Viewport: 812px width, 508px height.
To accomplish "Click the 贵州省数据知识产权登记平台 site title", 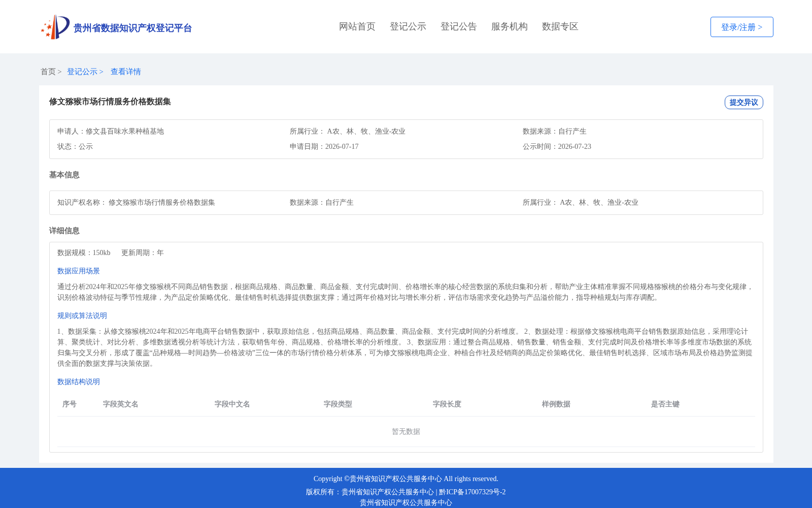I will [x=132, y=28].
